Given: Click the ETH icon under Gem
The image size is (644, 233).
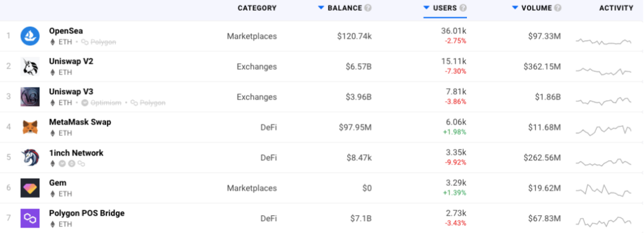Looking at the screenshot, I should point(52,194).
